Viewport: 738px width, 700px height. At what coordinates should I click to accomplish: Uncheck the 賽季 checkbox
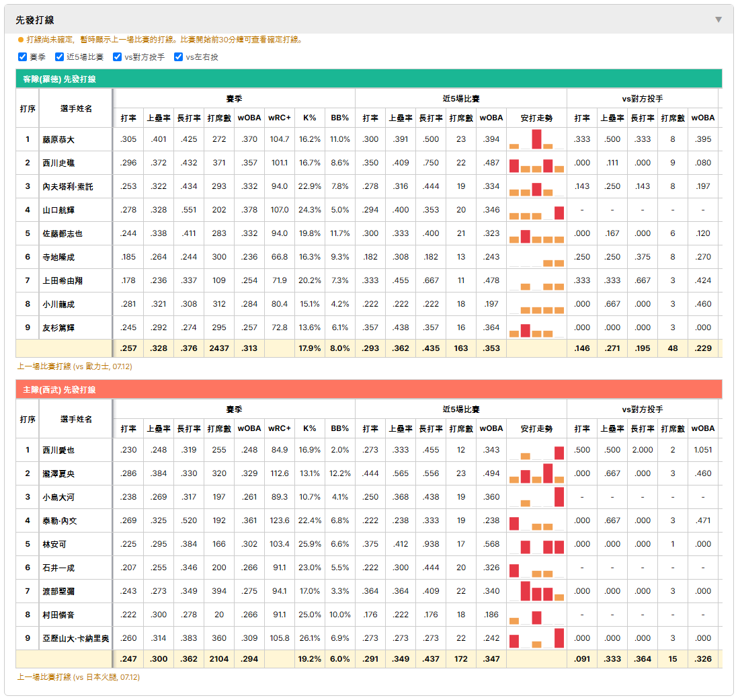click(22, 57)
